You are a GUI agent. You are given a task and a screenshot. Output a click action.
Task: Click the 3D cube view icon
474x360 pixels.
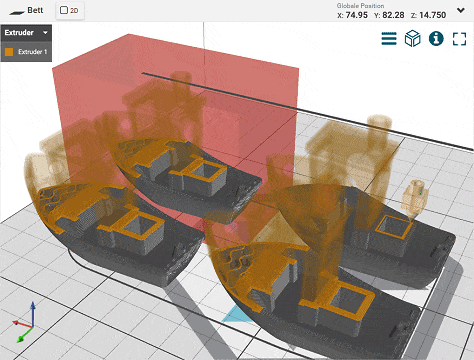[x=412, y=39]
